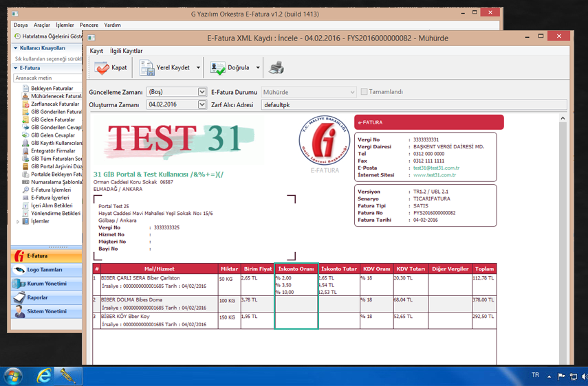Click the İskonto Oranı column header

(x=296, y=269)
